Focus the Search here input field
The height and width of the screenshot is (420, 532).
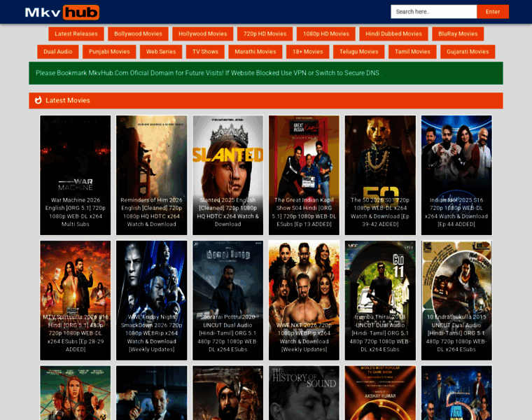tap(433, 11)
